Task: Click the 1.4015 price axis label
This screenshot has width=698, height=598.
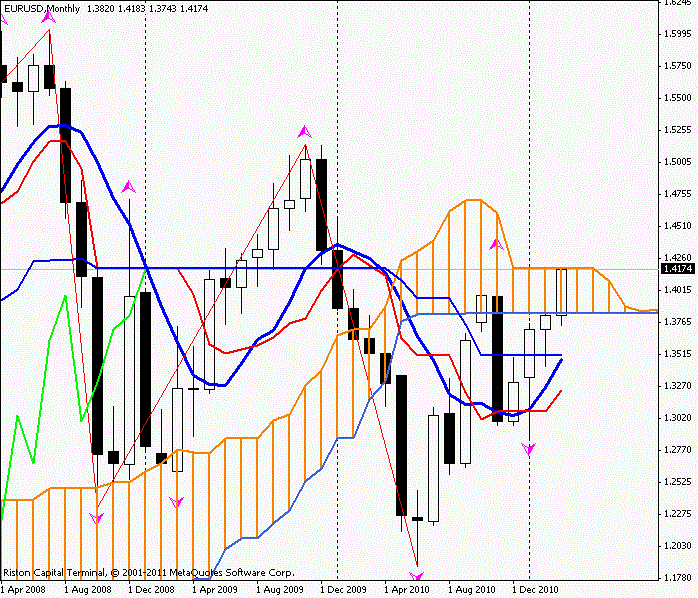Action: (678, 290)
